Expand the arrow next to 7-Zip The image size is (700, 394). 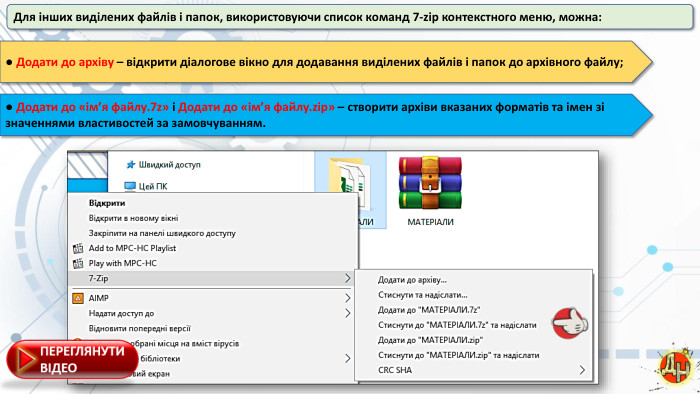pos(347,278)
